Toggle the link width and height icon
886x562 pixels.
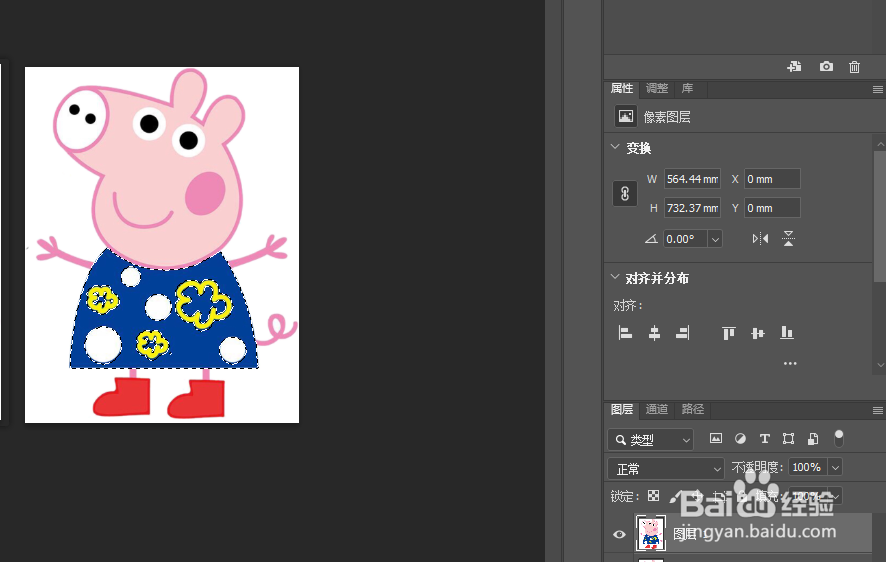(625, 194)
